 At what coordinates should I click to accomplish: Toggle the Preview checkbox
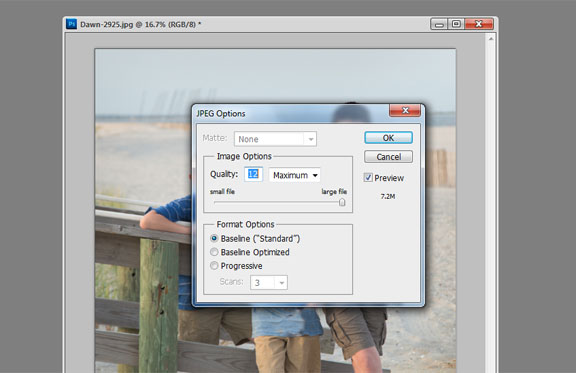coord(368,177)
